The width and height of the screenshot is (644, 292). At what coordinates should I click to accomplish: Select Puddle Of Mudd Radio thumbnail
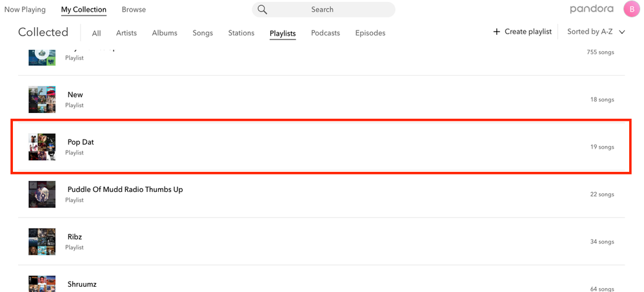(42, 194)
